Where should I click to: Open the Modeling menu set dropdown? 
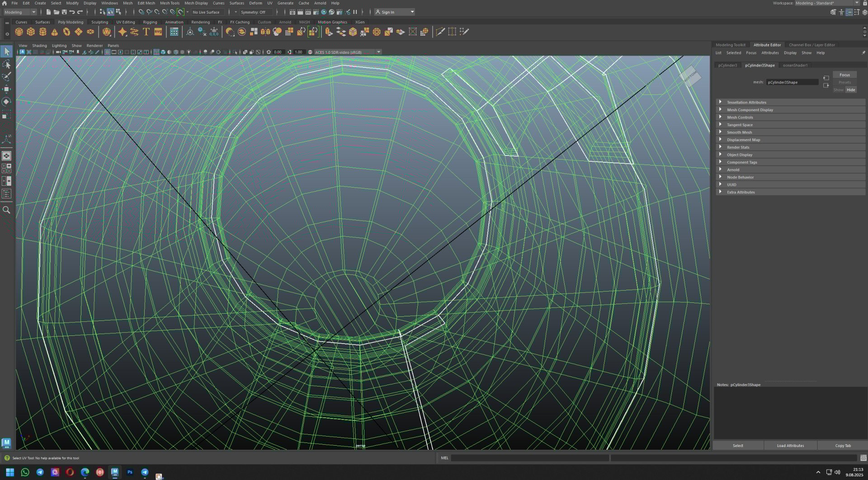tap(20, 12)
